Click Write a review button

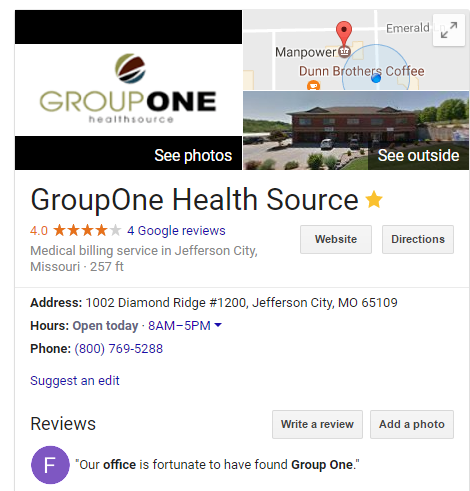pyautogui.click(x=317, y=424)
